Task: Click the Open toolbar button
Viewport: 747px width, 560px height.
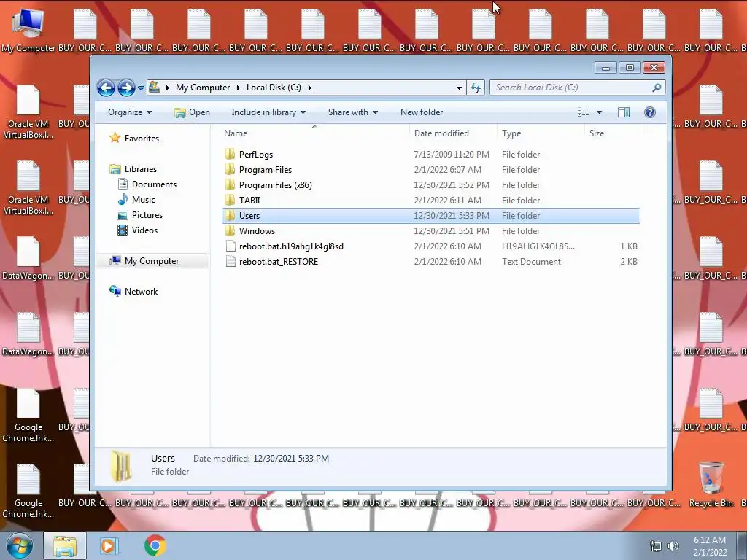Action: [x=193, y=112]
